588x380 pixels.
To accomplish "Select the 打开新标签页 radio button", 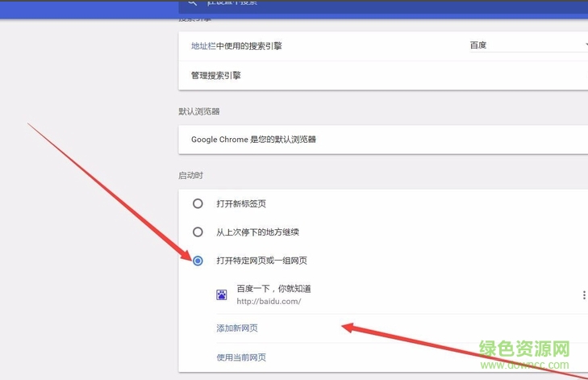I will pyautogui.click(x=198, y=204).
